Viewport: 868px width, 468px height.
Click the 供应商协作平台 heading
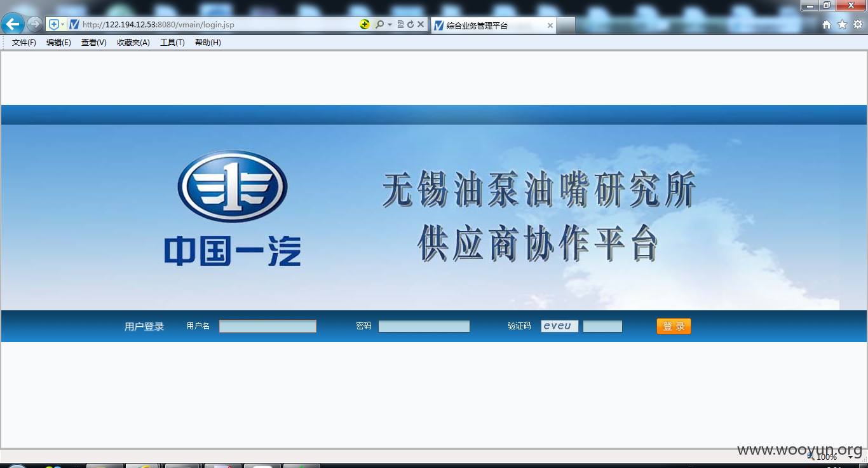[x=538, y=243]
